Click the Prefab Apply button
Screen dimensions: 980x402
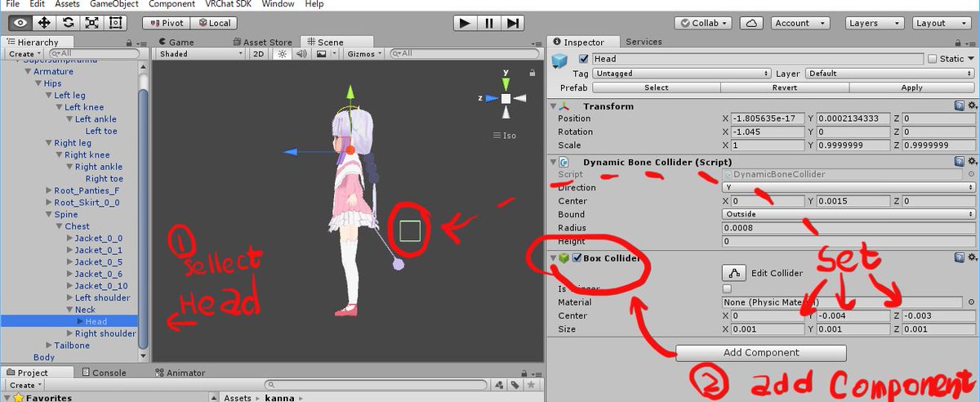point(912,87)
